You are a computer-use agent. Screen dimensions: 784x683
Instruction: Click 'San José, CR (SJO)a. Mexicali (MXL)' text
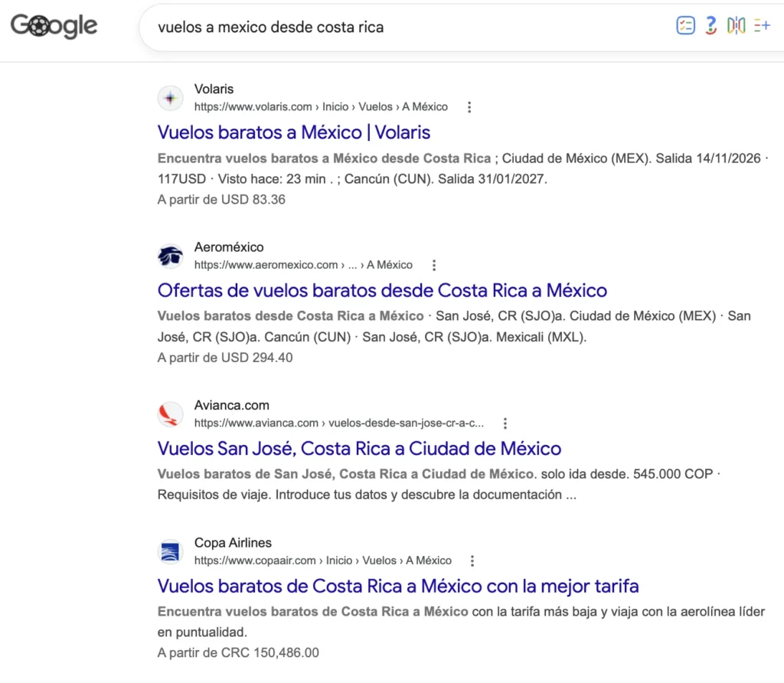click(x=473, y=337)
